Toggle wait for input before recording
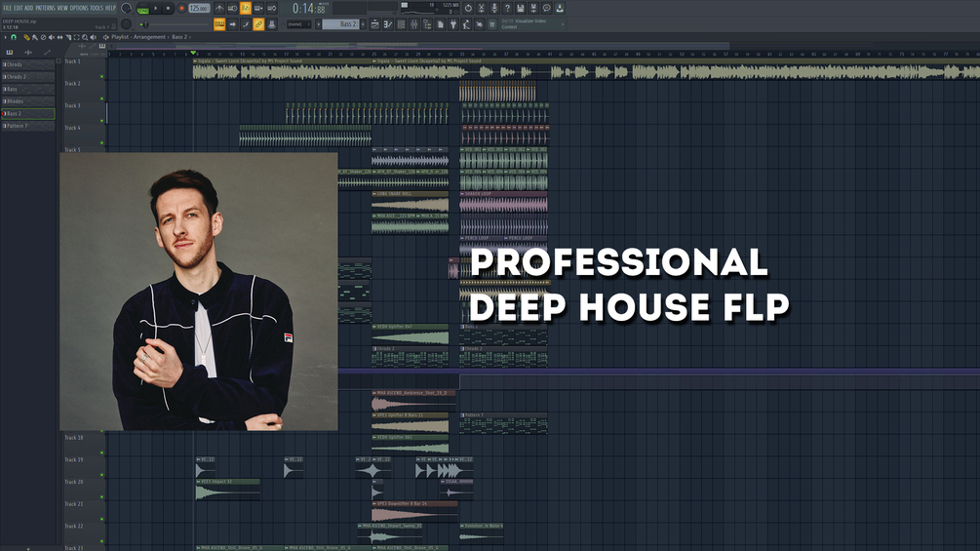 click(232, 8)
